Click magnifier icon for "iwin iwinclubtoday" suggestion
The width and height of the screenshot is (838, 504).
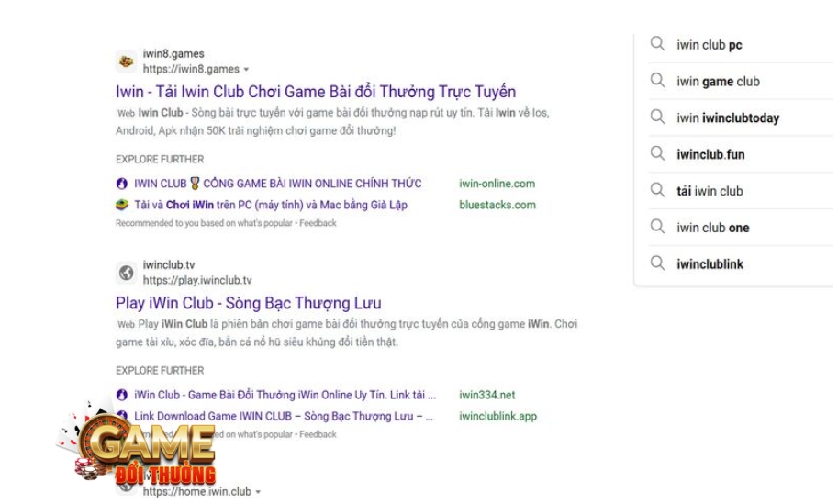pyautogui.click(x=657, y=118)
